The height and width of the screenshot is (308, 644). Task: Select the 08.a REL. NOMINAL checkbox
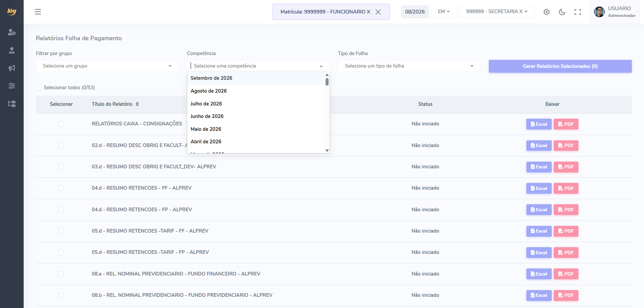[x=61, y=274]
